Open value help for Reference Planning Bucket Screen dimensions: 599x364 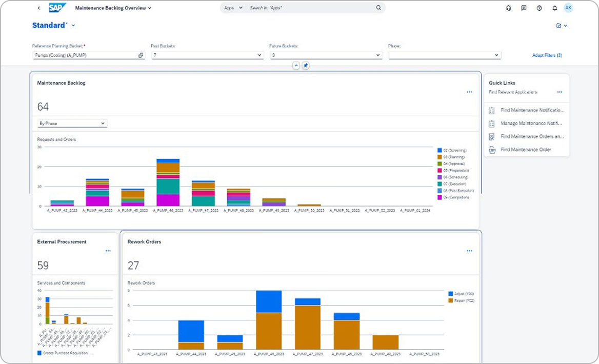tap(141, 55)
